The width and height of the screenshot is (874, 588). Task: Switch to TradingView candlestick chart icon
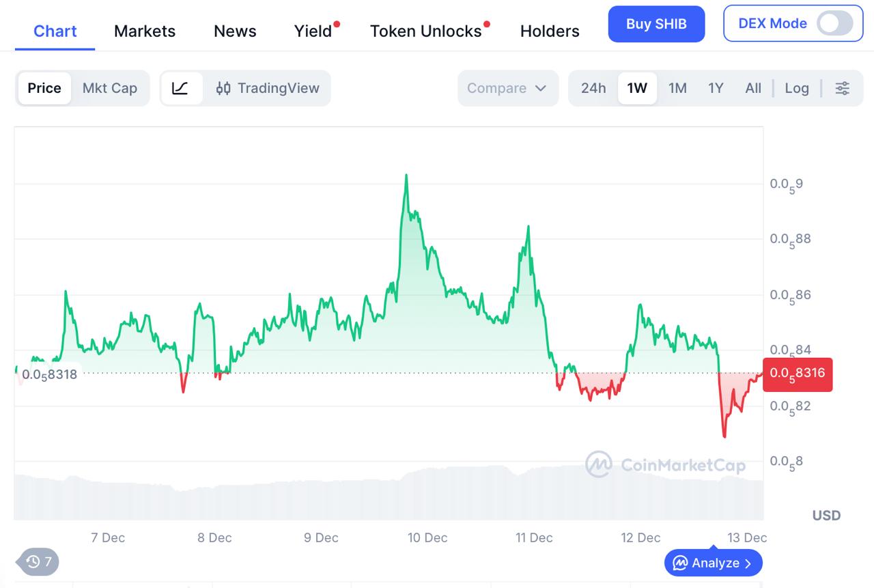click(x=232, y=88)
